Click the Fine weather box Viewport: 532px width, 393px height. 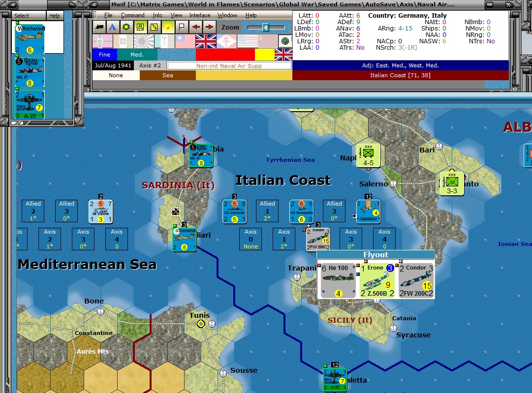104,55
